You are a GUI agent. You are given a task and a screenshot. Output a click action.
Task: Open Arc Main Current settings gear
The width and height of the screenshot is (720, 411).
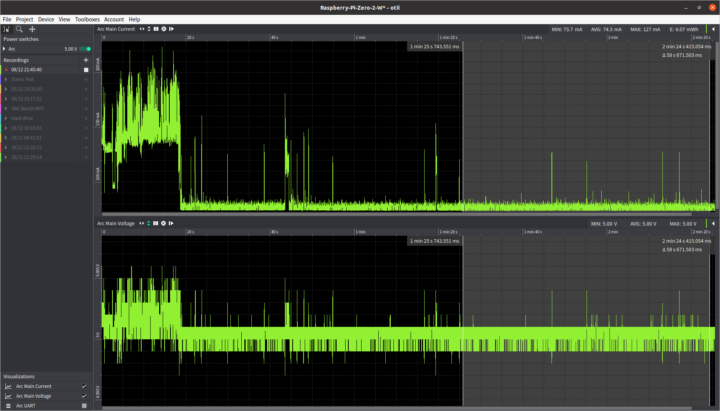pyautogui.click(x=163, y=29)
